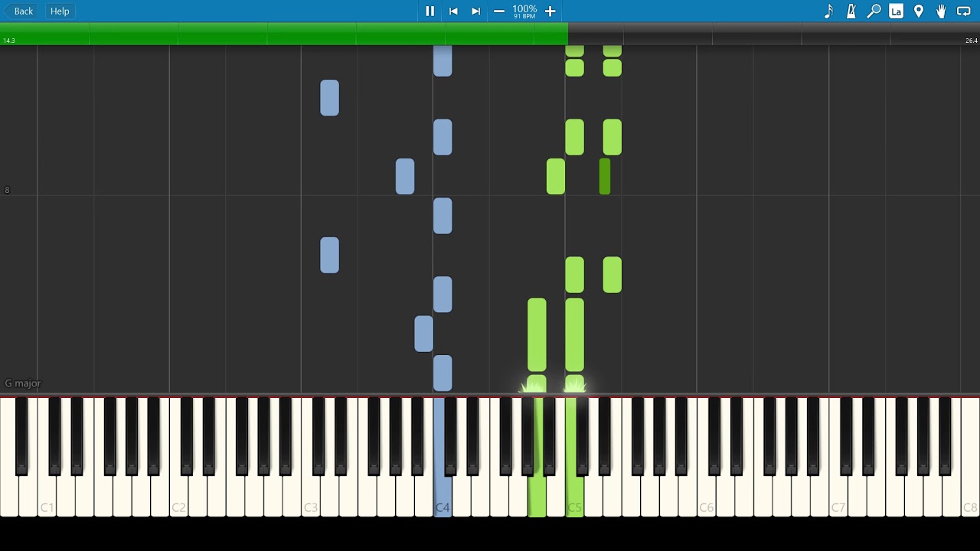
Task: Click the 100% 91 BPM speed readout
Action: (x=524, y=11)
